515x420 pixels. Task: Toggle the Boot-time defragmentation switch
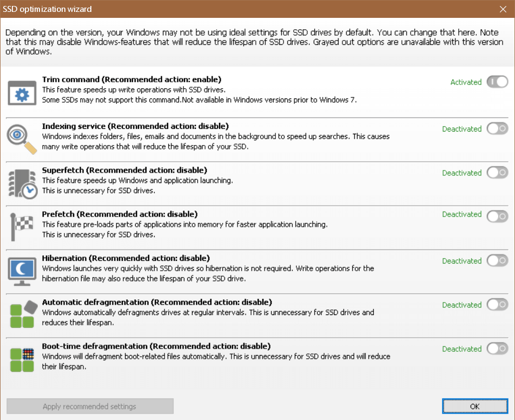point(497,349)
